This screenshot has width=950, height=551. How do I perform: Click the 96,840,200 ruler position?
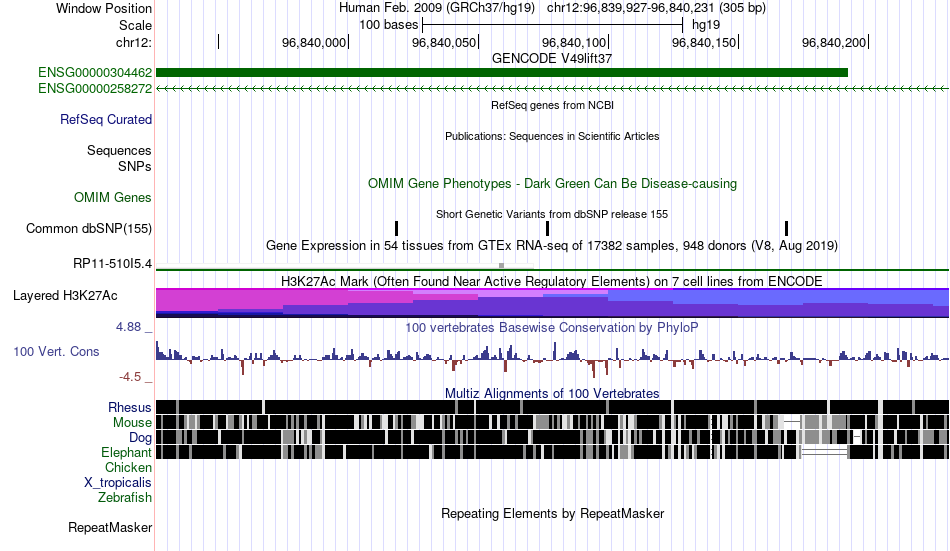tap(834, 42)
